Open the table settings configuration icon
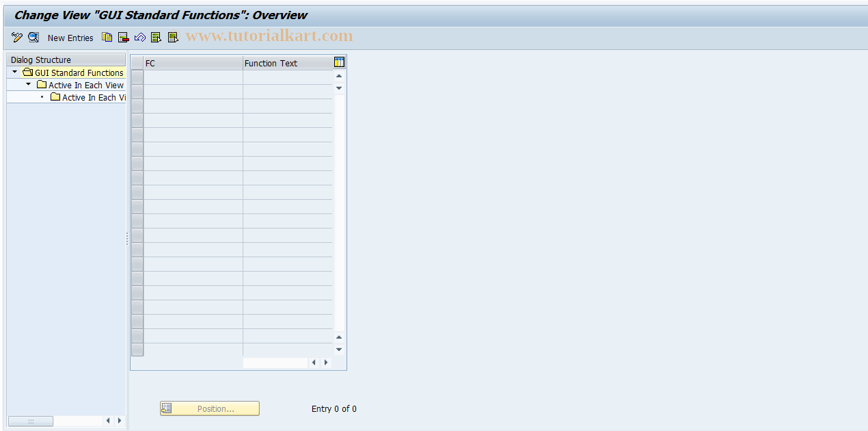This screenshot has width=868, height=431. [340, 62]
